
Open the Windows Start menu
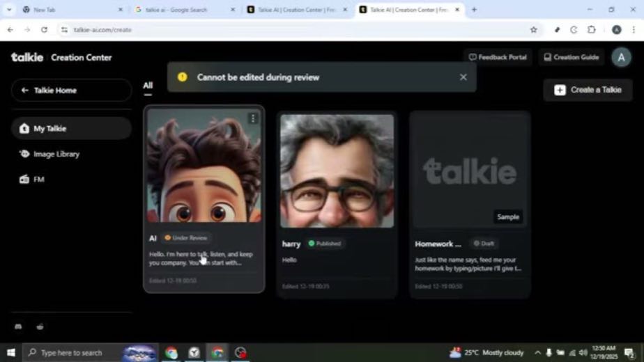click(11, 352)
